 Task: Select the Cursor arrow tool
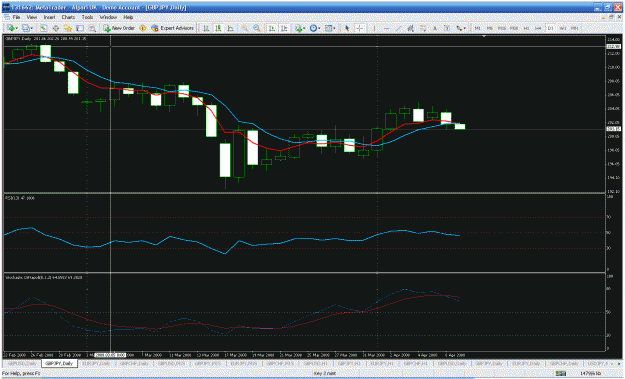coord(347,28)
